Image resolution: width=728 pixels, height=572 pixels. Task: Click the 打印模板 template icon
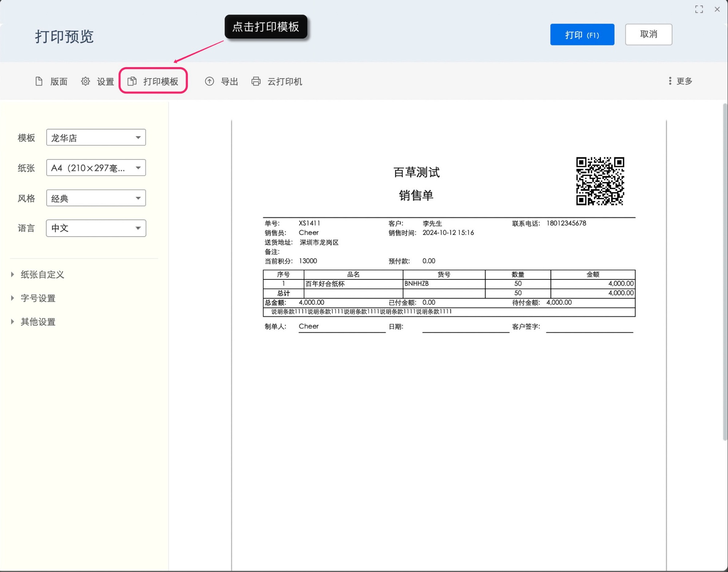132,81
